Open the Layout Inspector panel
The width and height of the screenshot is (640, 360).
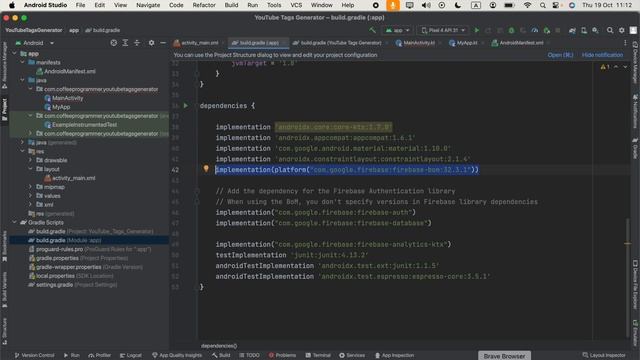point(604,355)
